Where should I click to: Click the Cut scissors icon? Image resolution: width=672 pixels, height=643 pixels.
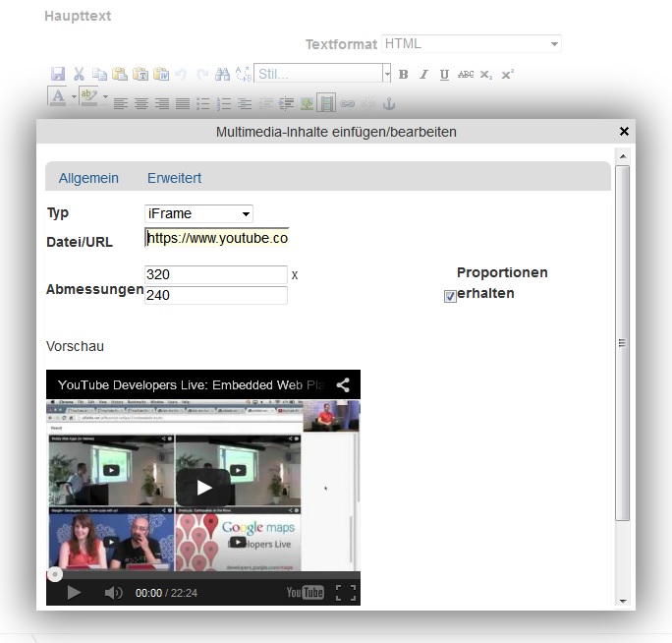click(79, 74)
